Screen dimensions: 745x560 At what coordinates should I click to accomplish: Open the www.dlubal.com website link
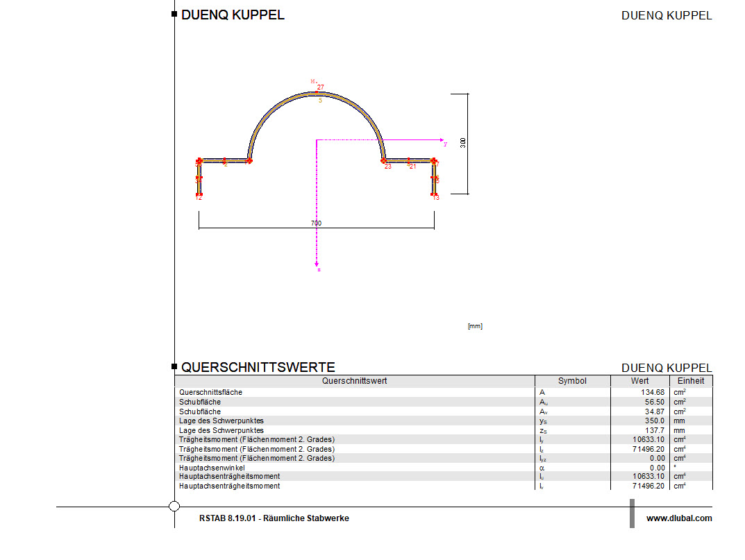point(678,518)
